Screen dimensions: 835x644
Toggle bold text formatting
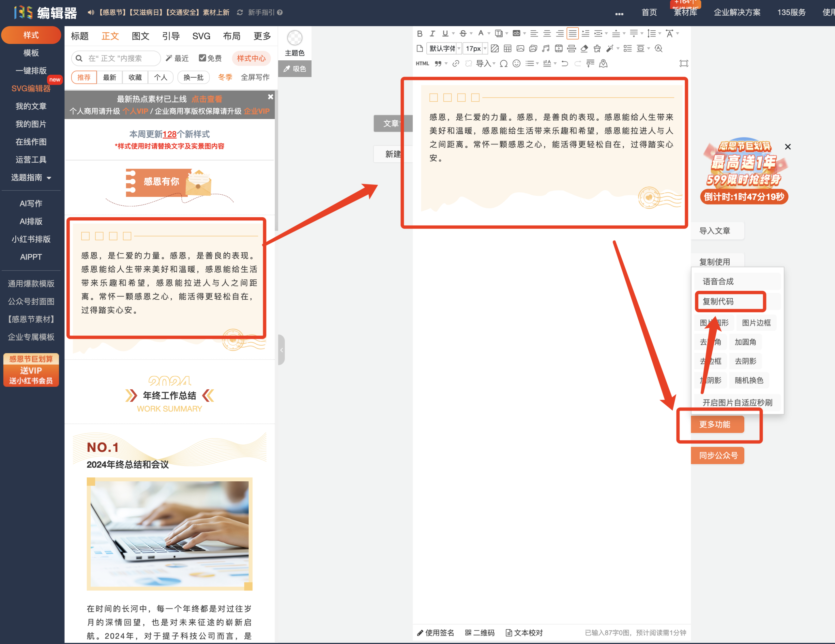[x=419, y=34]
